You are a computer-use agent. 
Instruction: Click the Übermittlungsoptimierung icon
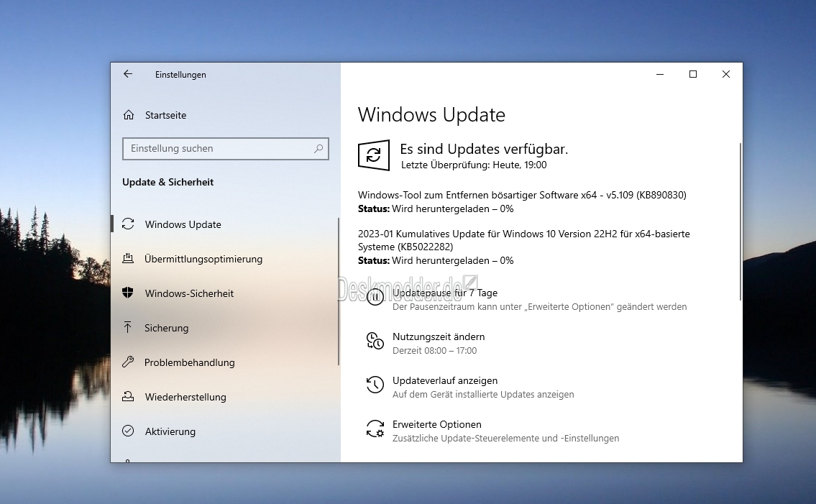click(128, 258)
